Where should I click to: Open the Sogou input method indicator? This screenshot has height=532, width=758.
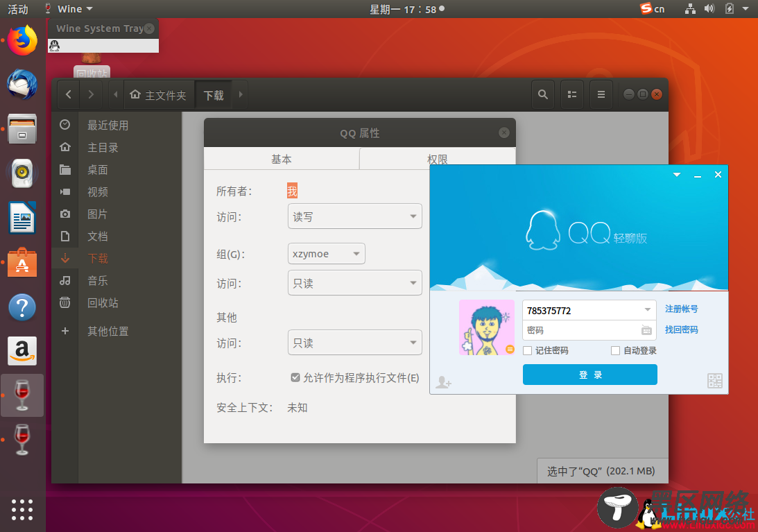point(652,9)
